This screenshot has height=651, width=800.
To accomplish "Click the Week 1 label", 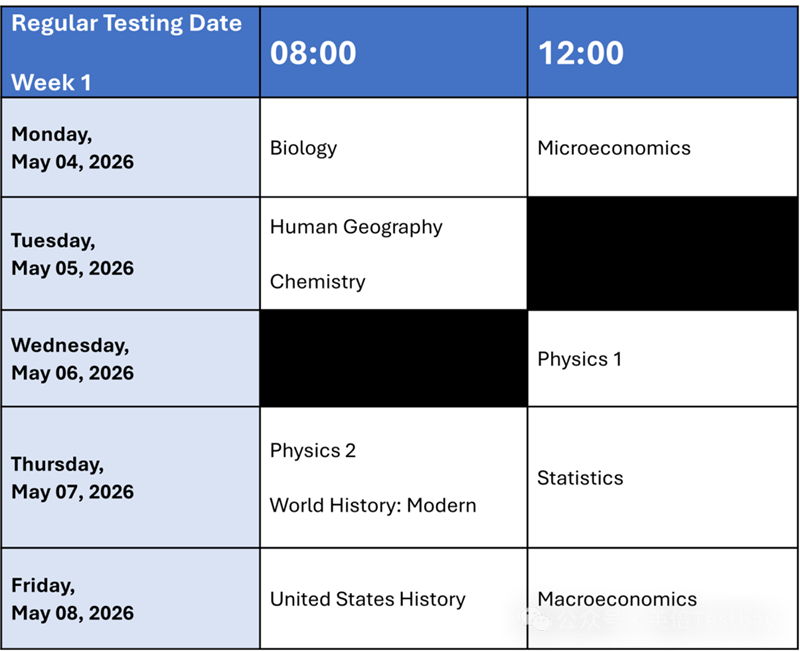I will (x=51, y=82).
